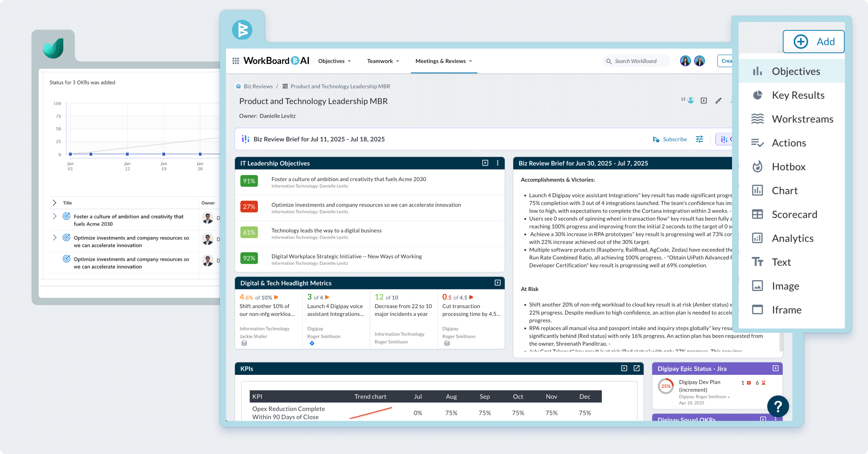Viewport: 868px width, 454px height.
Task: Open Technology leads the way objective
Action: [327, 231]
